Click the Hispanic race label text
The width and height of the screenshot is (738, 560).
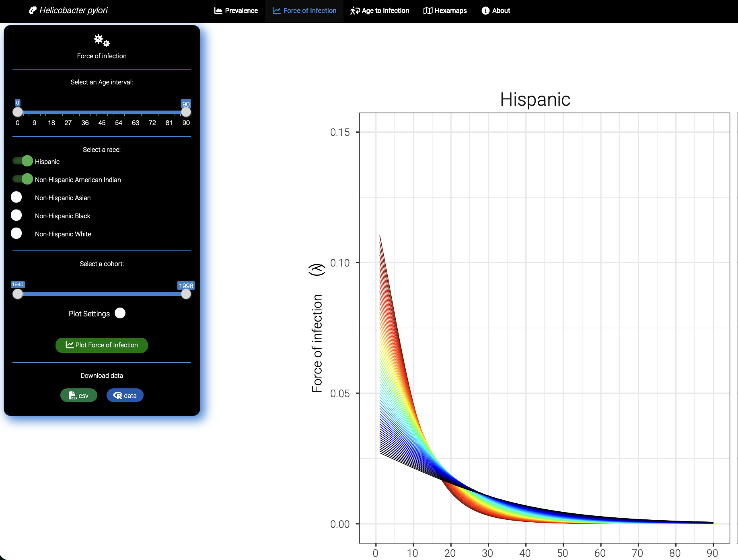[x=47, y=162]
